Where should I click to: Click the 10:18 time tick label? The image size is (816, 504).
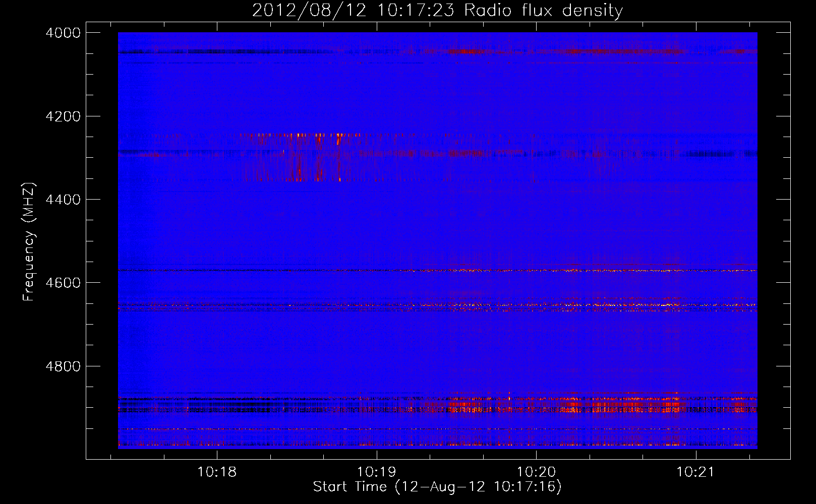tap(217, 472)
